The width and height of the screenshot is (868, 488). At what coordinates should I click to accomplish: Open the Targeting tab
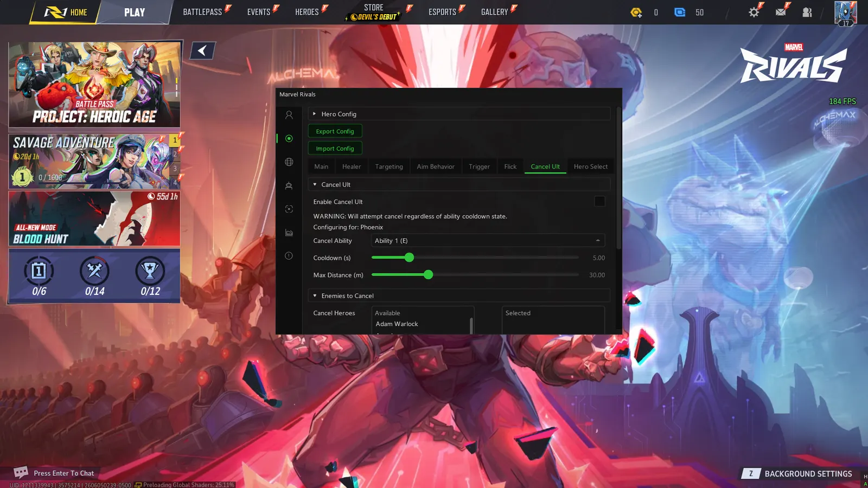[x=389, y=166]
